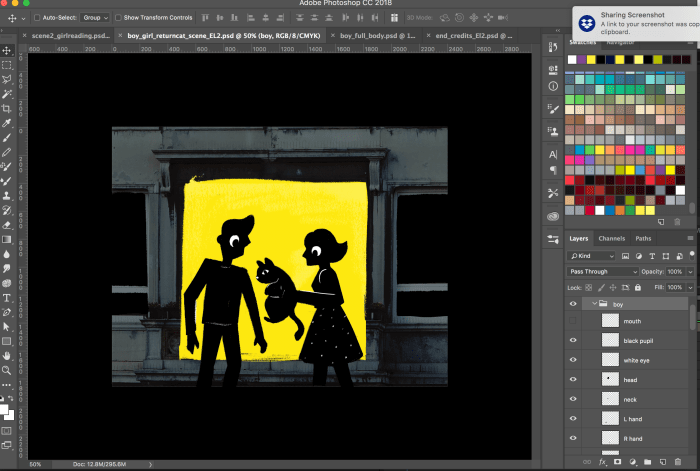The image size is (700, 471).
Task: Switch to the Channels tab
Action: [612, 238]
